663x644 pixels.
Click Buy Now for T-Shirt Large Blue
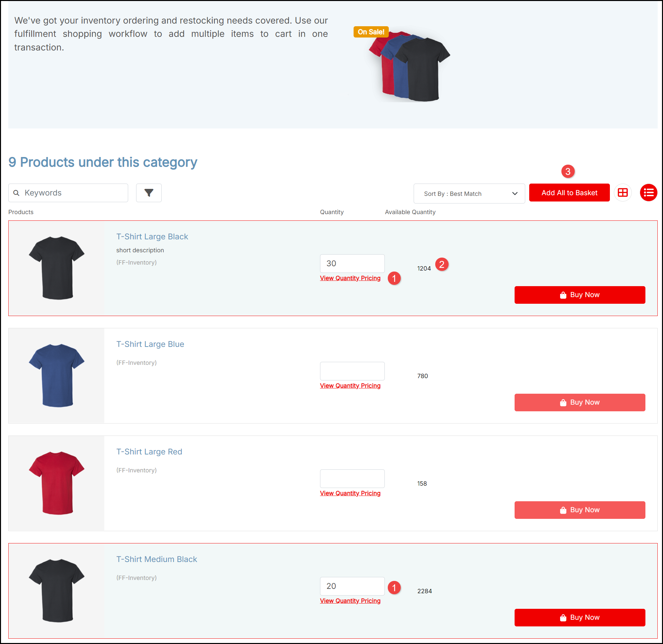[579, 402]
